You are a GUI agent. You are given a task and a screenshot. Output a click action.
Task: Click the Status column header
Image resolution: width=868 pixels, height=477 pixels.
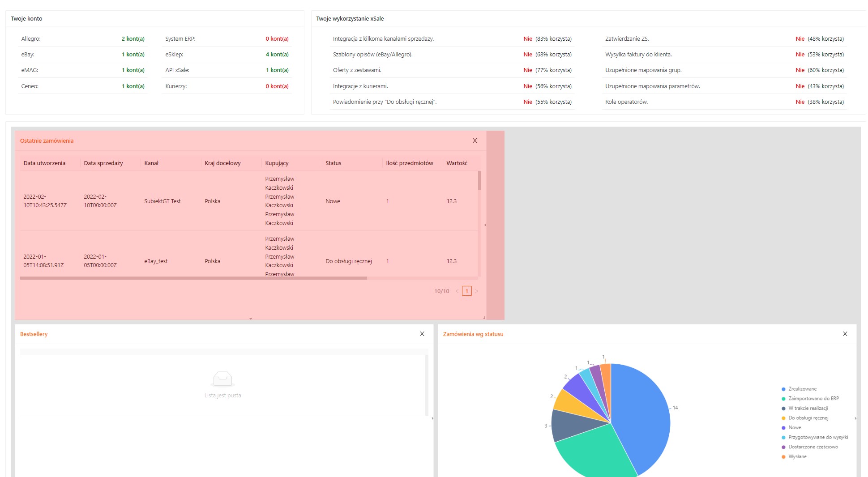(334, 163)
